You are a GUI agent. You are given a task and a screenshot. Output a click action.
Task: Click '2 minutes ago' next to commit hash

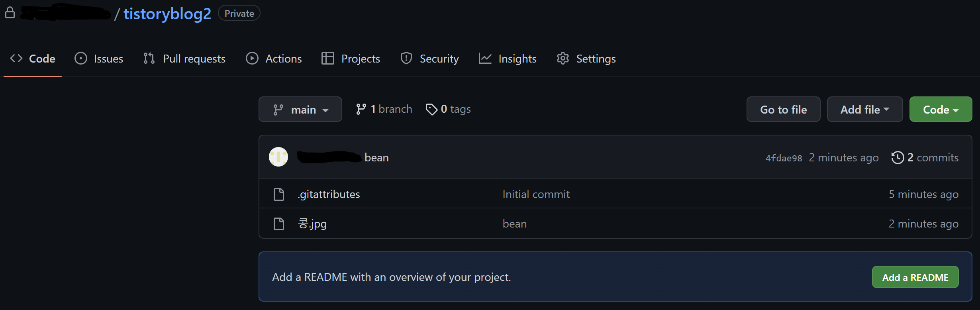(x=844, y=158)
